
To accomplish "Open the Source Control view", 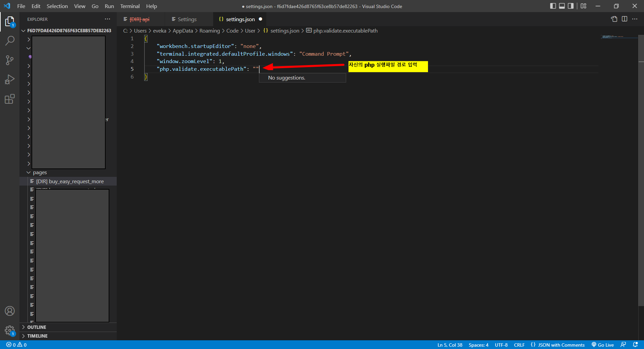I will click(10, 60).
